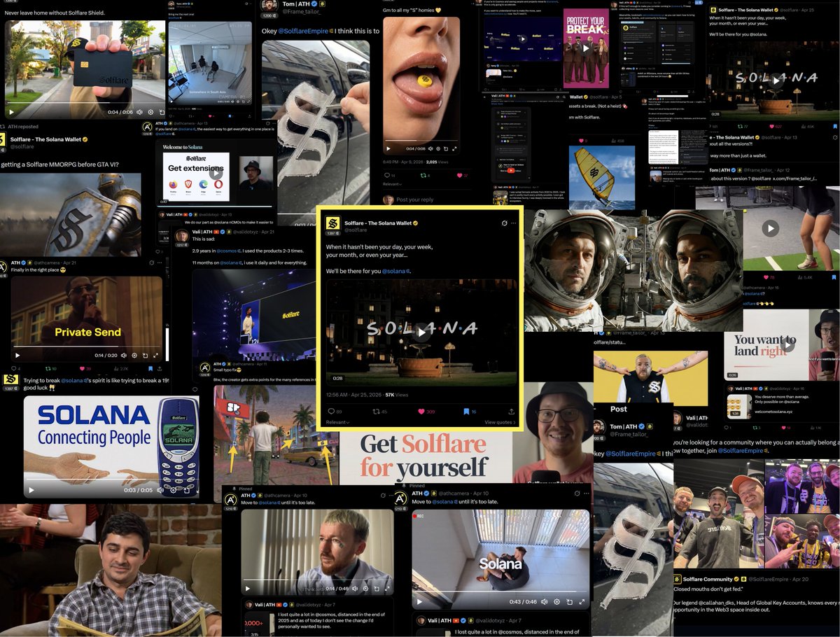Open settings on ATH video at 0:14 / 0:46

(365, 589)
